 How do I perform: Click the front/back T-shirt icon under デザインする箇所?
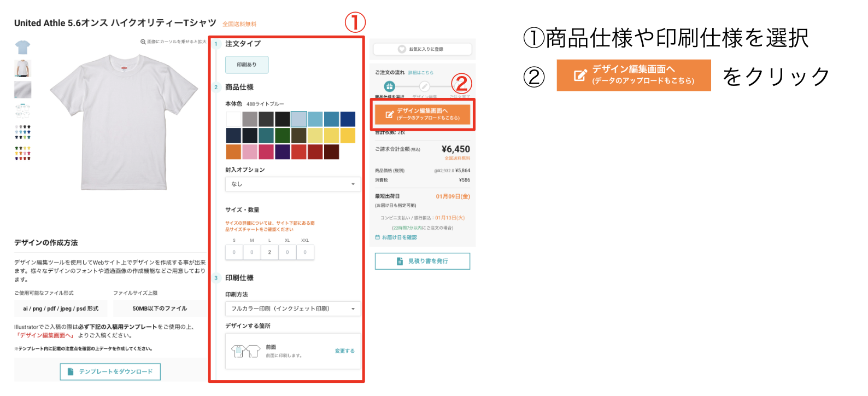pyautogui.click(x=245, y=351)
